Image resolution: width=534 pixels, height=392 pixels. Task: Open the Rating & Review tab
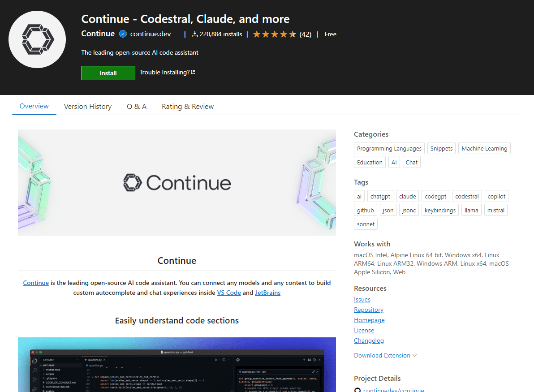tap(188, 107)
